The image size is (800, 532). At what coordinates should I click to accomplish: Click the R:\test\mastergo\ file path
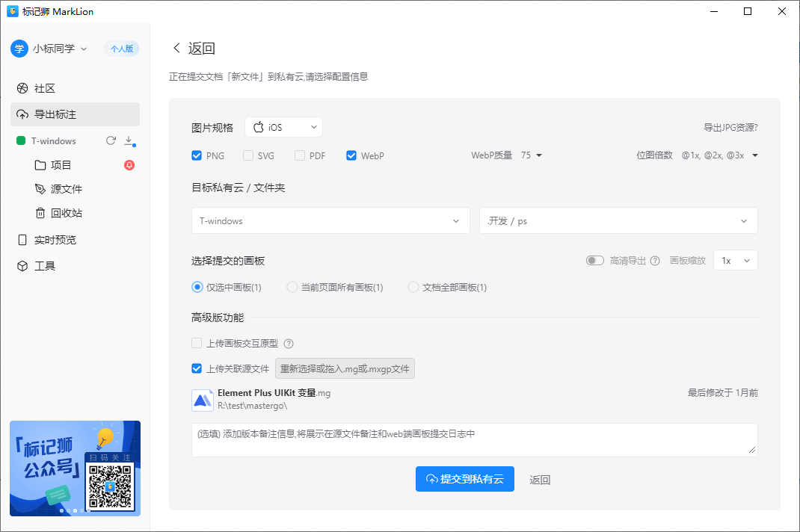[x=253, y=406]
